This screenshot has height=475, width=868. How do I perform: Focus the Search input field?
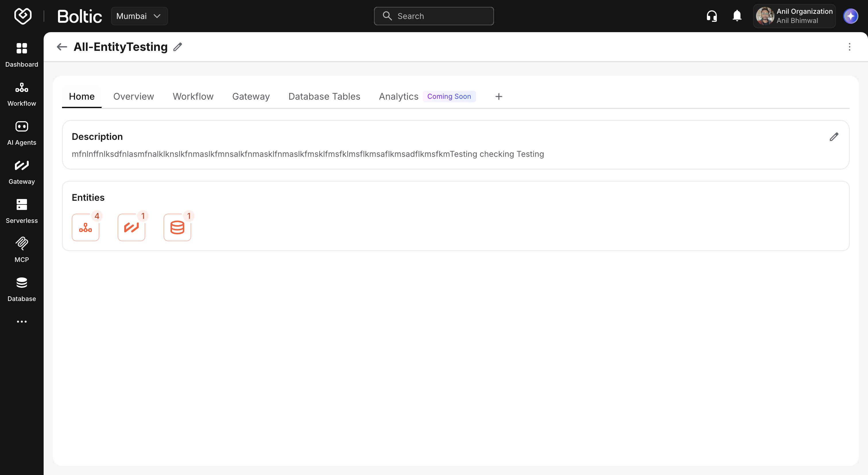[434, 16]
